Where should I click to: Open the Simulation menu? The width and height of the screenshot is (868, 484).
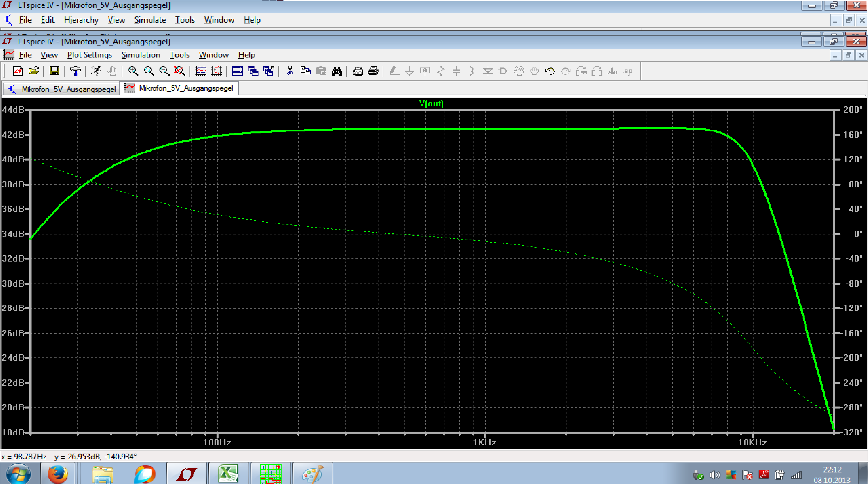(140, 55)
